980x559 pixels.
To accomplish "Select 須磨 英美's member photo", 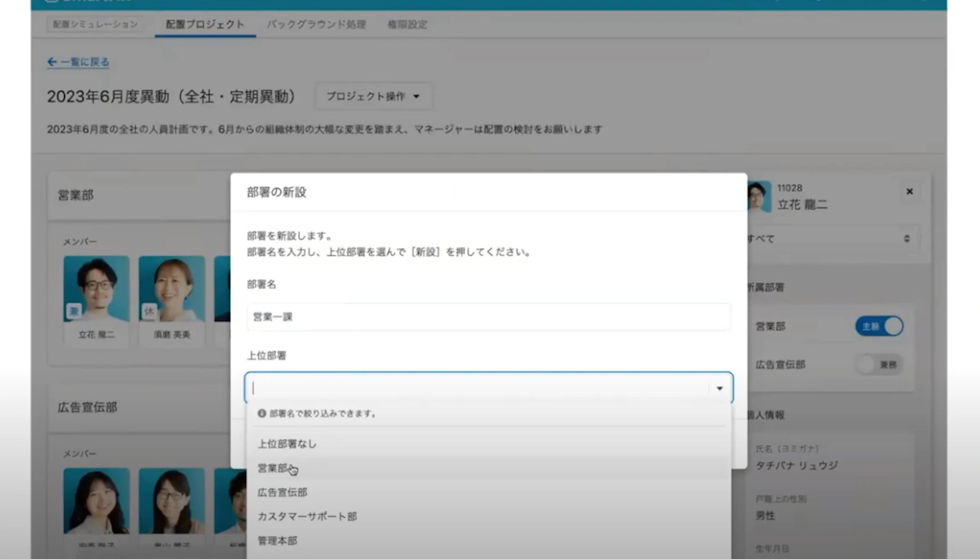I will (171, 288).
